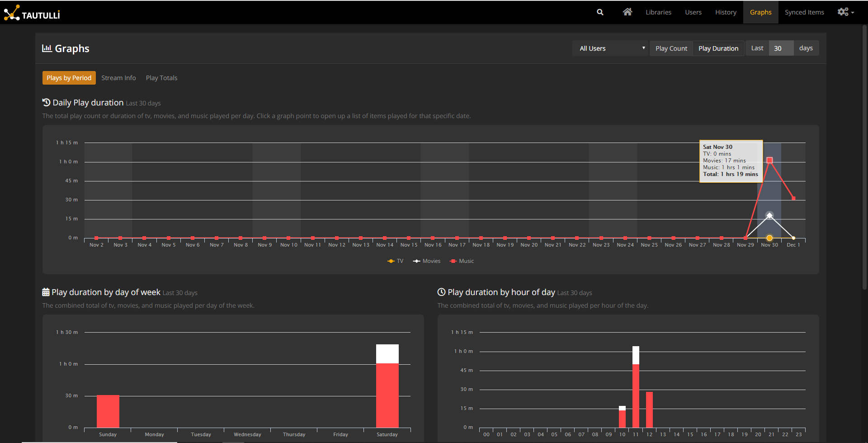Image resolution: width=868 pixels, height=443 pixels.
Task: Click the TV data point on Nov 30
Action: [769, 238]
